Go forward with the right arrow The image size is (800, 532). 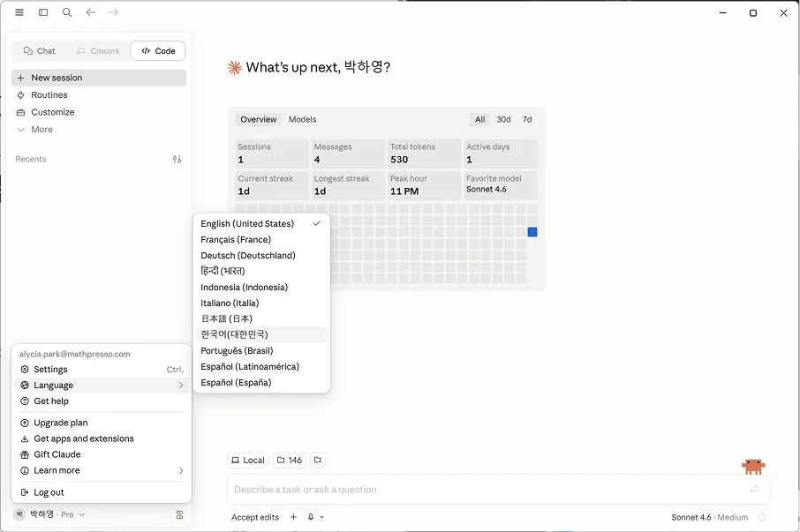click(x=114, y=12)
